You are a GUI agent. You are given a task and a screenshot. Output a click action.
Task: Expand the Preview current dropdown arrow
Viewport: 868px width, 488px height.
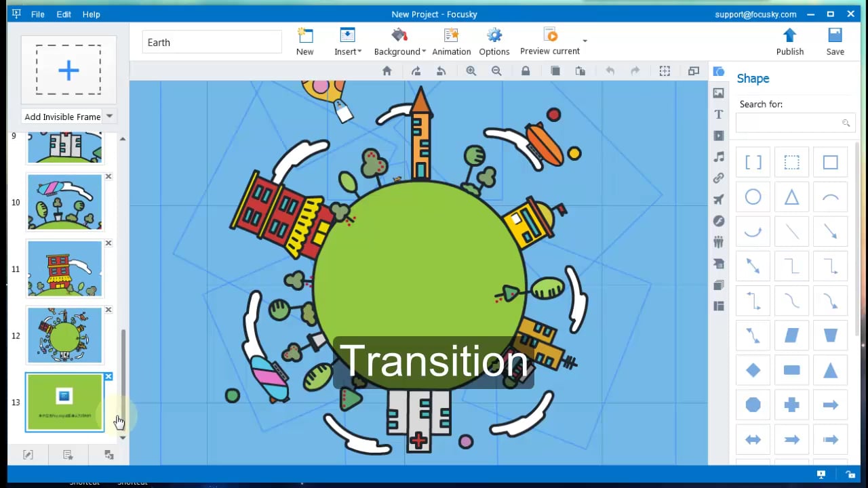click(x=585, y=41)
